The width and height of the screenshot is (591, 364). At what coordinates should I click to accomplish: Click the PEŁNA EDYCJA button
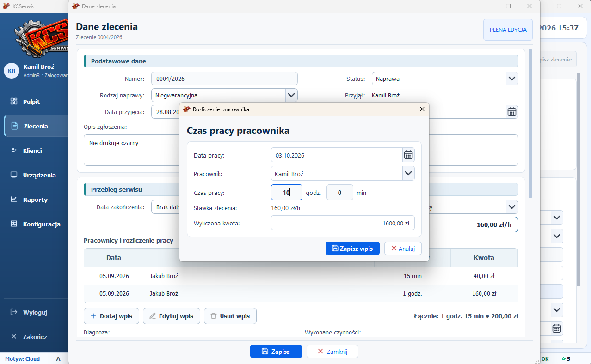[508, 30]
